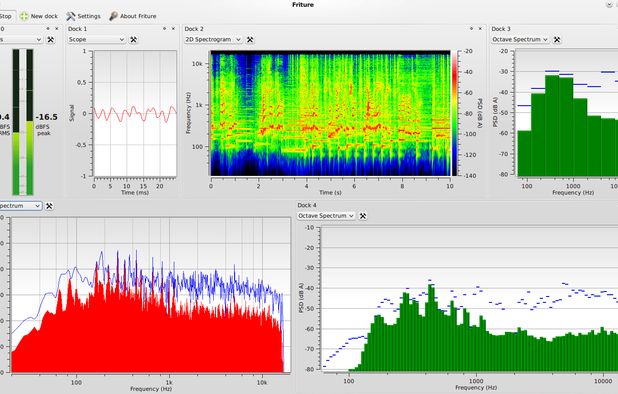Open settings tools icon for the bottom-left Spectrum dock
Viewport: 618px width, 394px height.
(x=49, y=206)
